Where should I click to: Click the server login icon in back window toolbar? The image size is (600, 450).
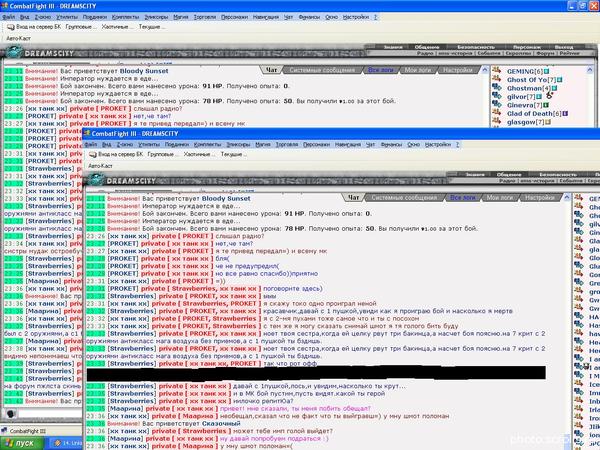[x=11, y=27]
